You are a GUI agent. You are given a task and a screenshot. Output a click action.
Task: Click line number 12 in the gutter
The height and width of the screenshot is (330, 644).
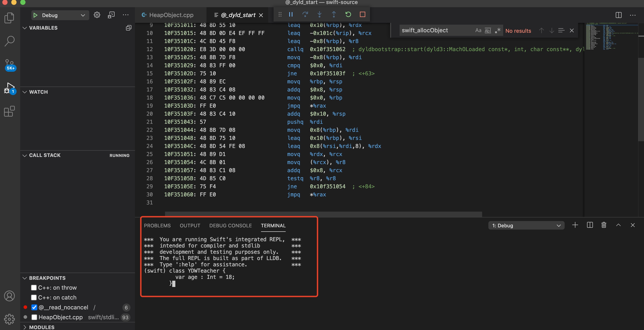(x=150, y=49)
